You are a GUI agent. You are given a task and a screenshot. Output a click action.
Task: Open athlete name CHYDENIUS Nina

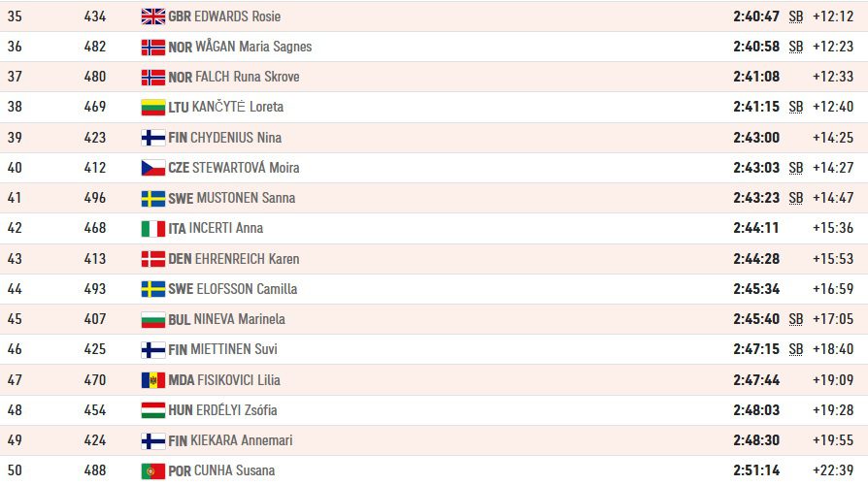click(x=236, y=138)
